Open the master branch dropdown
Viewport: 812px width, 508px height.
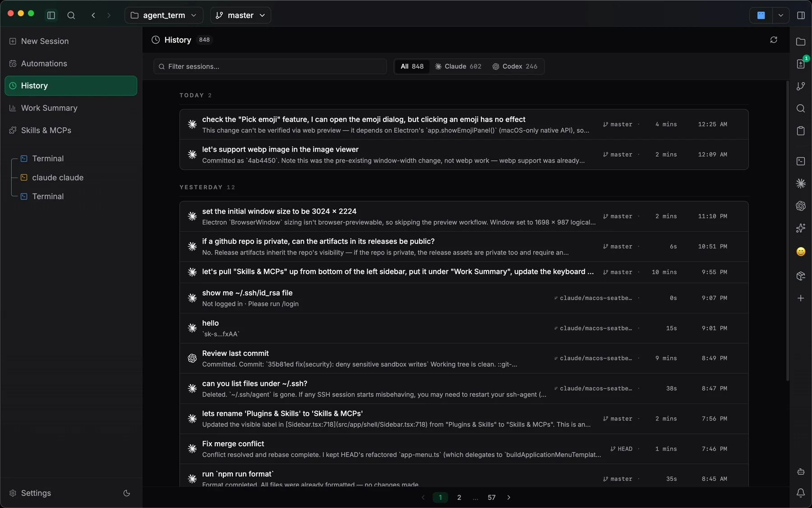[240, 15]
